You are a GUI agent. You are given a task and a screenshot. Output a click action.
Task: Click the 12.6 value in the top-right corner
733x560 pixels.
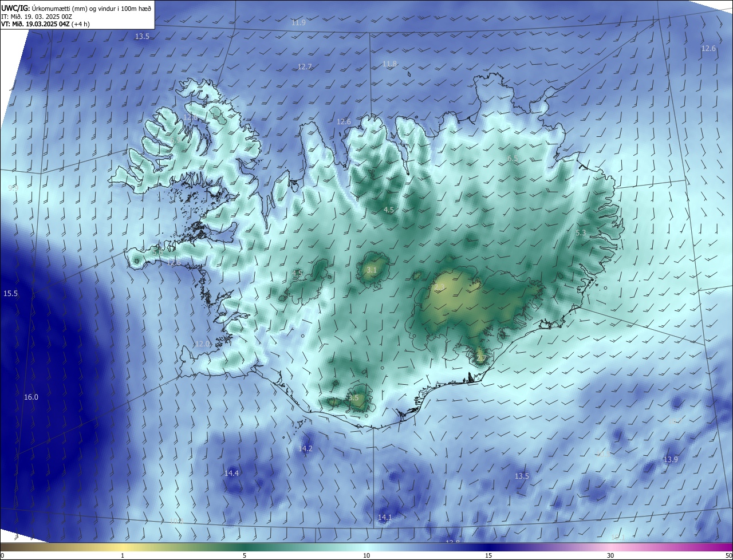click(x=708, y=49)
